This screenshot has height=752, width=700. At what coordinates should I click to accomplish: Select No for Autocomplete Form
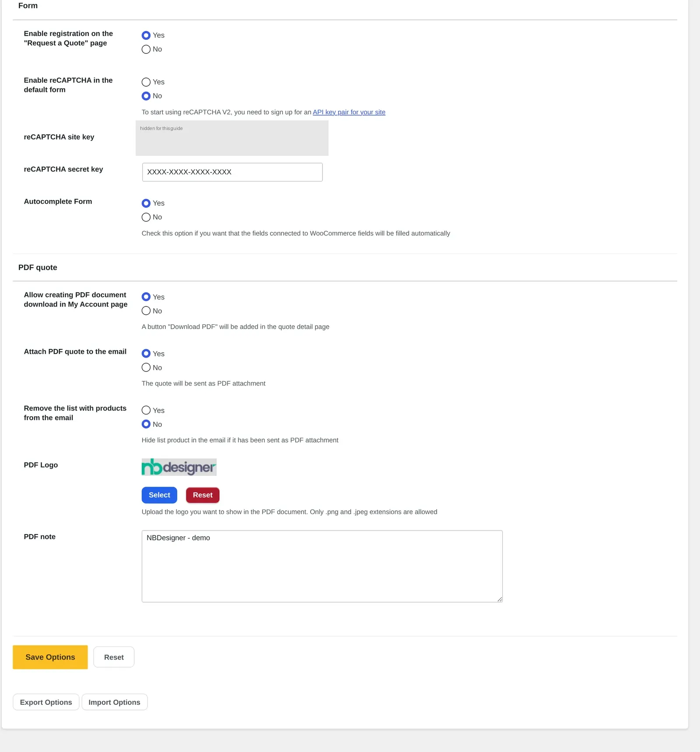[x=146, y=217]
